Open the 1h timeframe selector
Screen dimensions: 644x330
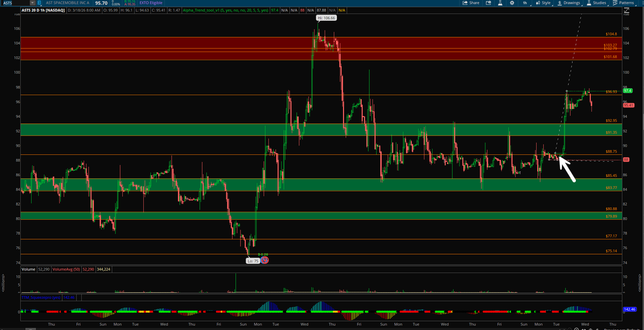(x=525, y=3)
